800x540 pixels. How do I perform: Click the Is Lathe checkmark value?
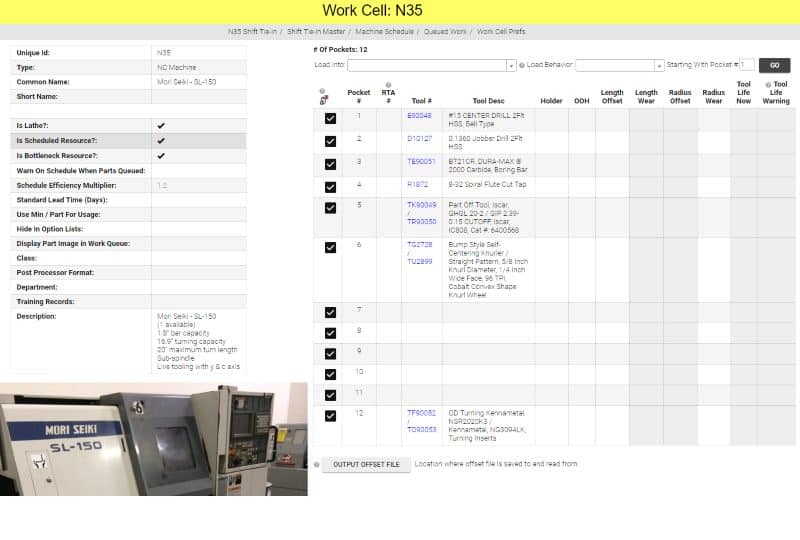(x=161, y=126)
